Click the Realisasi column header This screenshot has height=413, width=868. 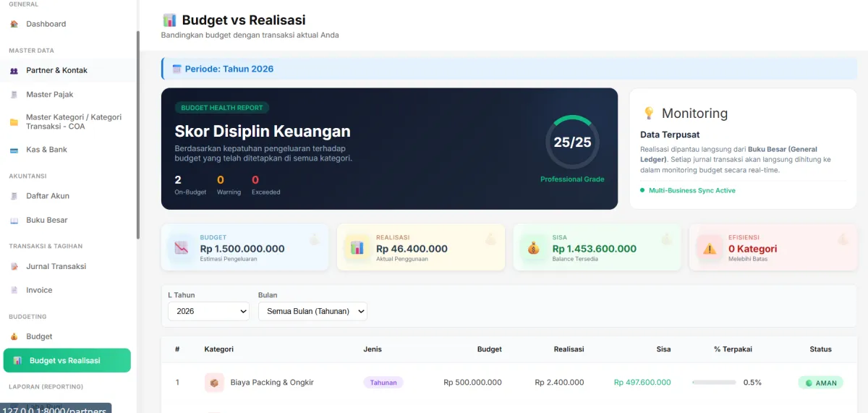[569, 349]
